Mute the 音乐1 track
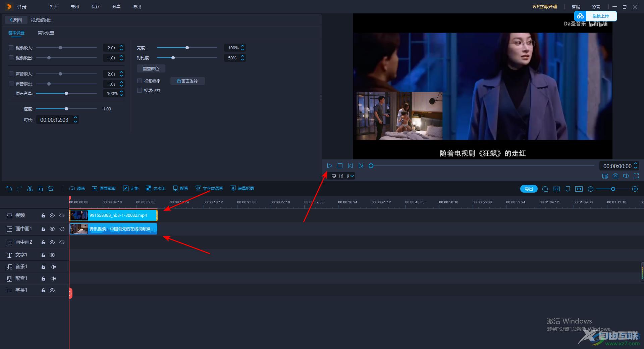644x349 pixels. tap(53, 267)
